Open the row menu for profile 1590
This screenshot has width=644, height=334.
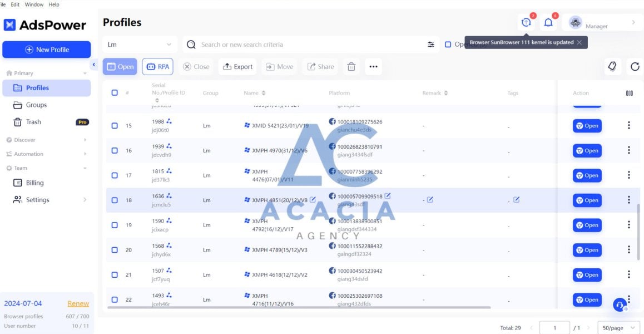628,225
